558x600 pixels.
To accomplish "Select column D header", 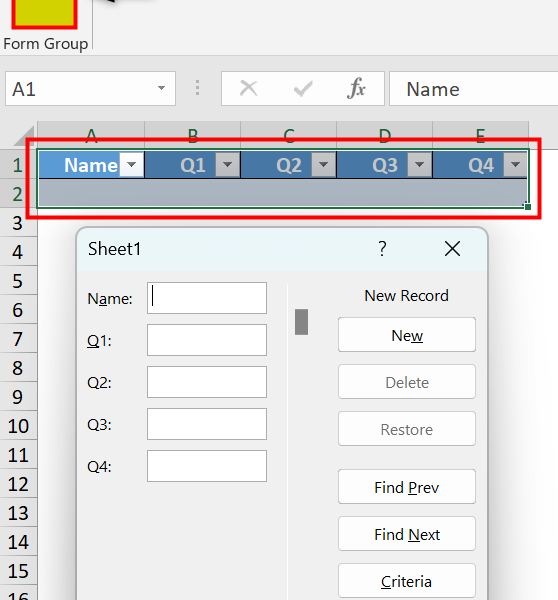I will (x=385, y=136).
